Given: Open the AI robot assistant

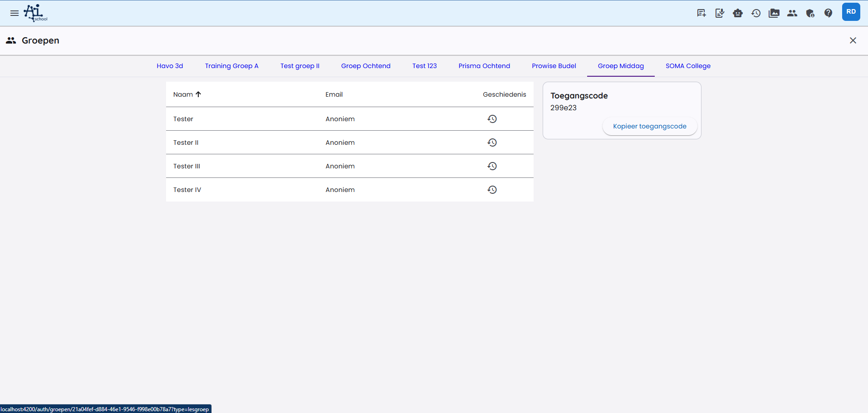Looking at the screenshot, I should tap(738, 13).
